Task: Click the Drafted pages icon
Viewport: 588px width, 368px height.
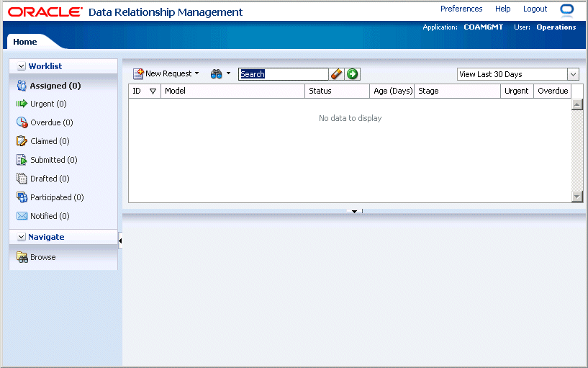Action: (22, 179)
